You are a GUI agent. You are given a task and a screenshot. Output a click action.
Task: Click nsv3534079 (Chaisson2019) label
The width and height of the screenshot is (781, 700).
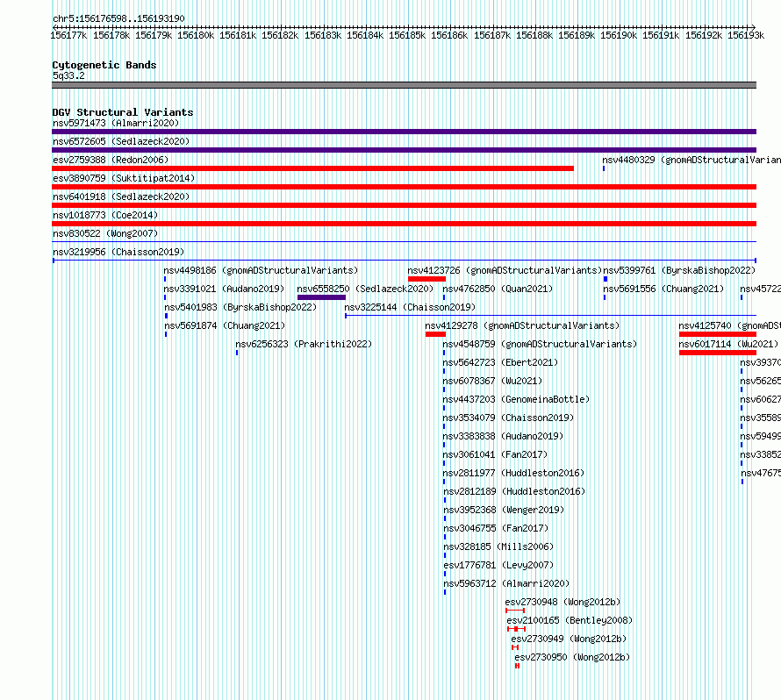(x=508, y=418)
